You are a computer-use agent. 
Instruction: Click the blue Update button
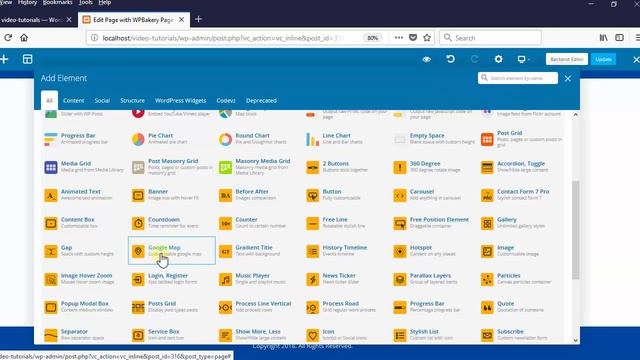[x=603, y=59]
